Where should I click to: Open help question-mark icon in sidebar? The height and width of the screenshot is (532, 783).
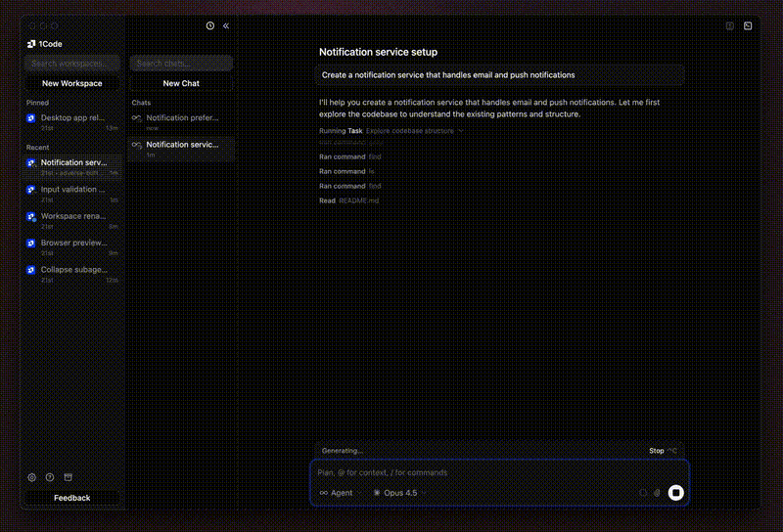[x=50, y=477]
